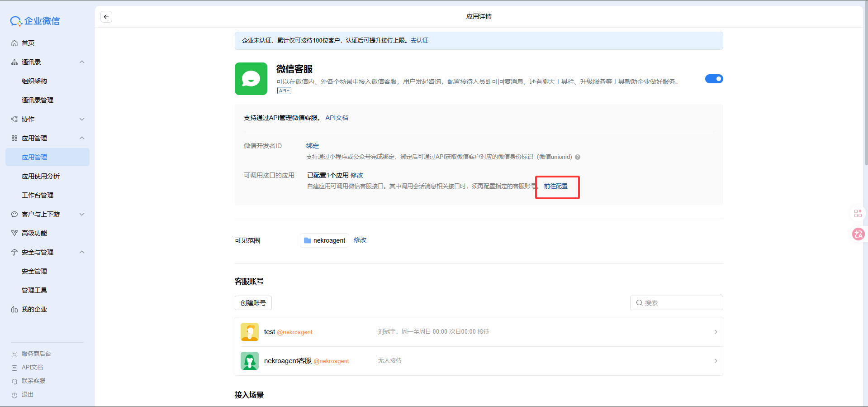Click the back arrow button
The image size is (868, 407).
pyautogui.click(x=106, y=17)
